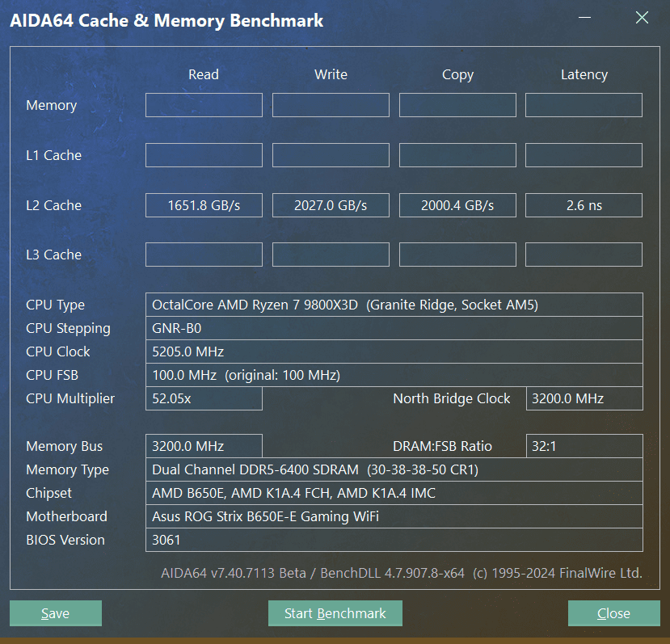670x644 pixels.
Task: Click the L2 Cache row label
Action: coord(53,205)
